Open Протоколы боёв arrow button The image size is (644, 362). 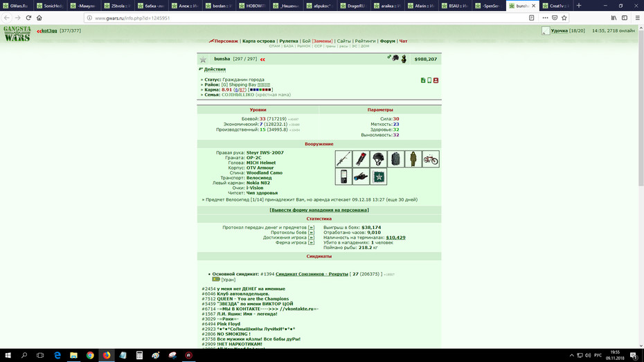pos(311,233)
